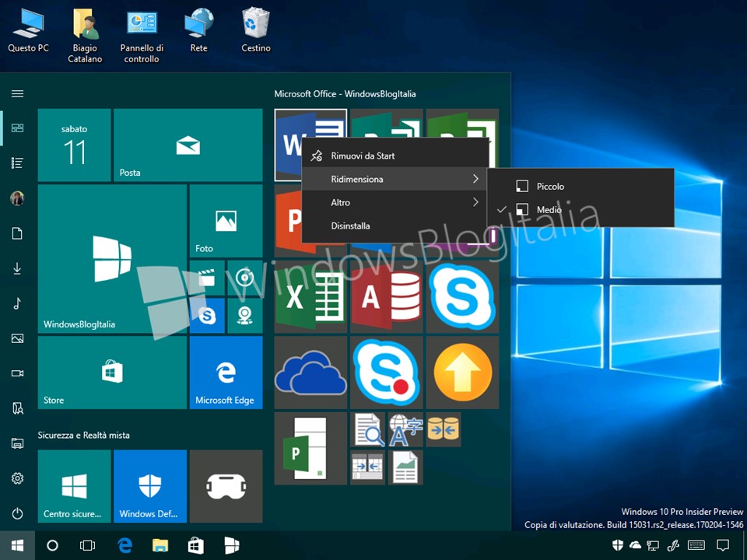
Task: Open the Microsoft Edge tile
Action: [x=226, y=373]
